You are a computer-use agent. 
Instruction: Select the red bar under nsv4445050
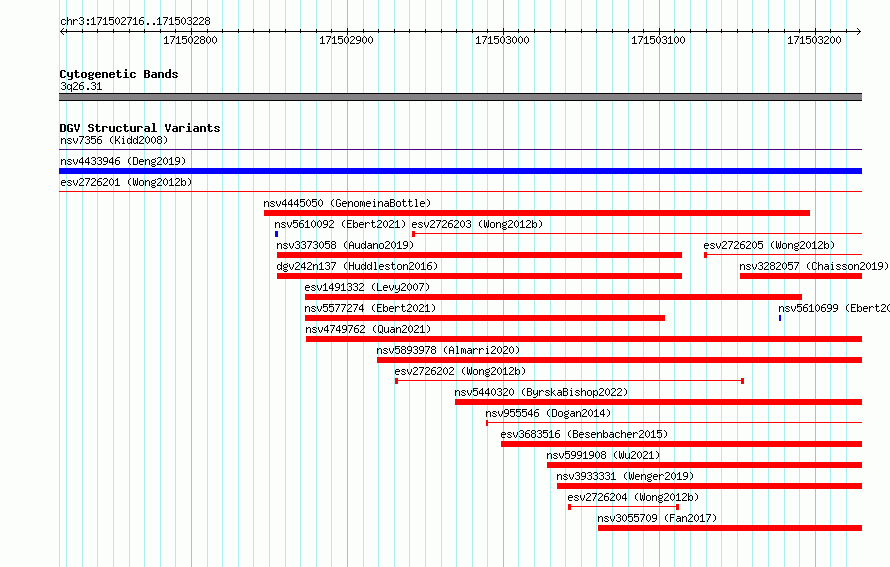pyautogui.click(x=537, y=213)
